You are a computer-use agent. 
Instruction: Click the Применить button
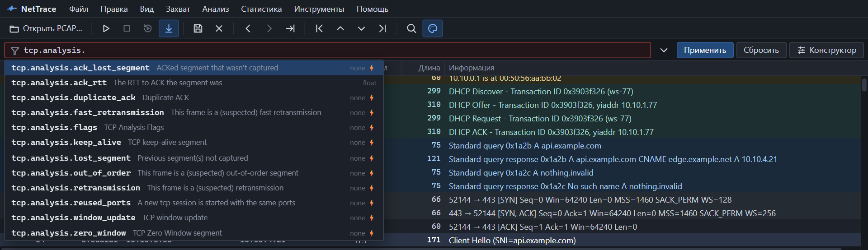[705, 50]
